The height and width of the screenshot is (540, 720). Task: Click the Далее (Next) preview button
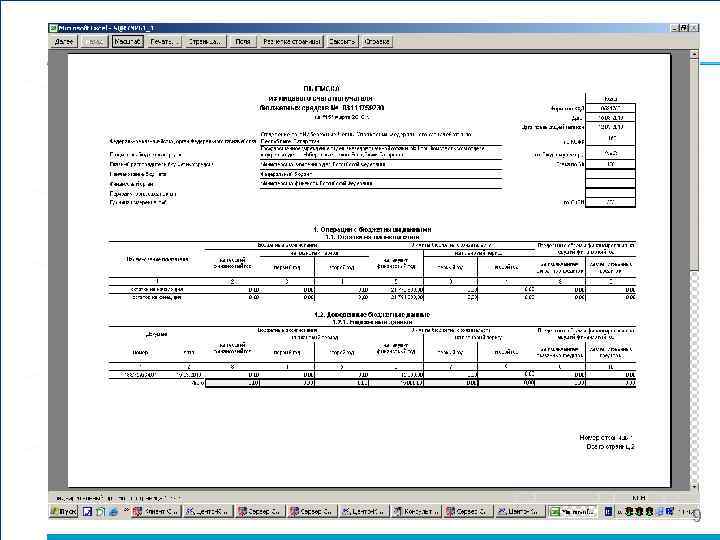pos(64,42)
